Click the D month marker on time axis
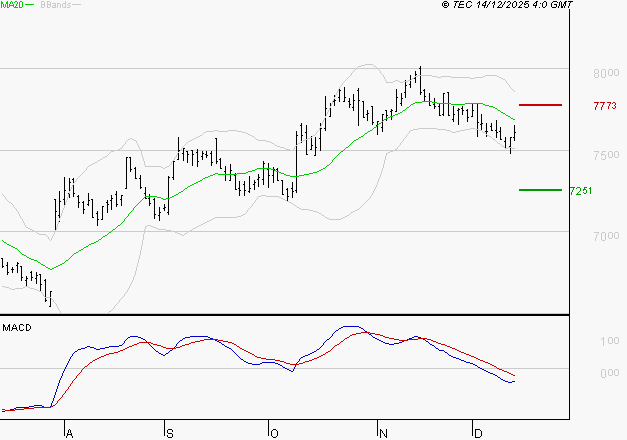Image resolution: width=627 pixels, height=440 pixels. click(478, 434)
